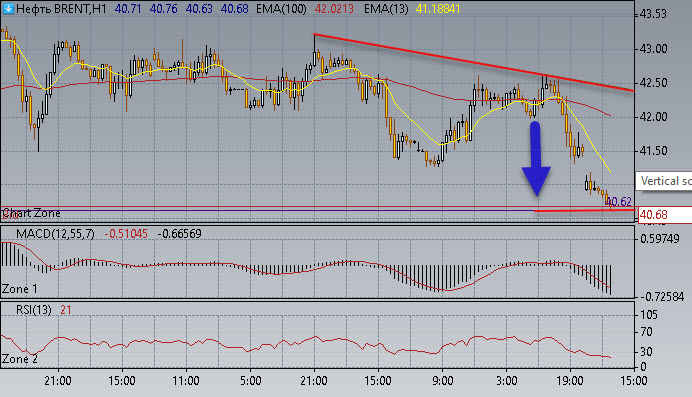Viewport: 692px width, 397px height.
Task: Click the MACD(12,55,7) indicator label
Action: point(55,234)
